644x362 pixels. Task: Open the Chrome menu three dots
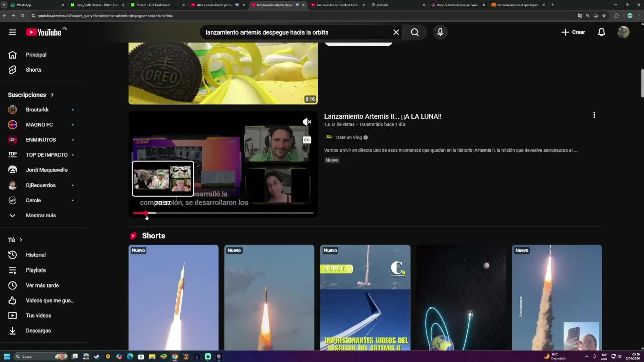[x=639, y=16]
